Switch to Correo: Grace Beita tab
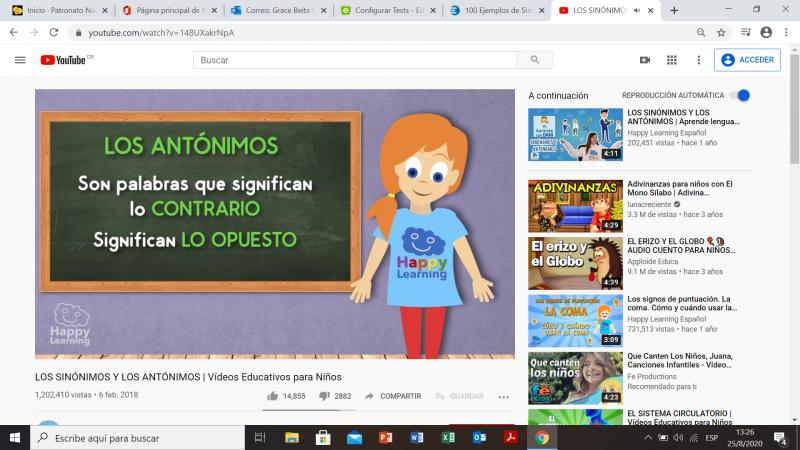The width and height of the screenshot is (800, 450). point(279,10)
